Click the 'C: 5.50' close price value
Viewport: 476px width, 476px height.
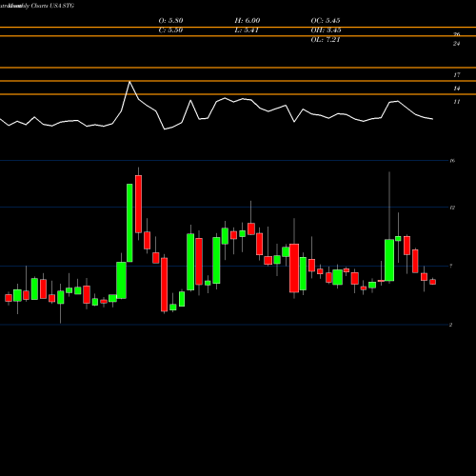(170, 30)
